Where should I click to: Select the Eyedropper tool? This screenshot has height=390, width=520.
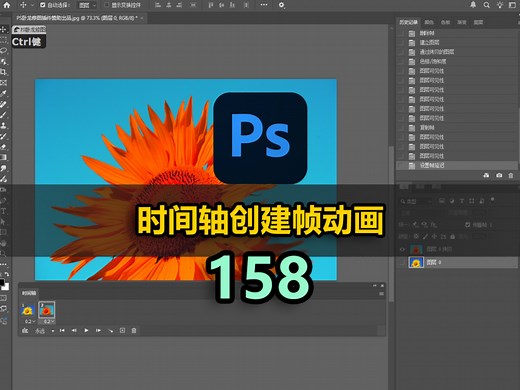[4, 93]
